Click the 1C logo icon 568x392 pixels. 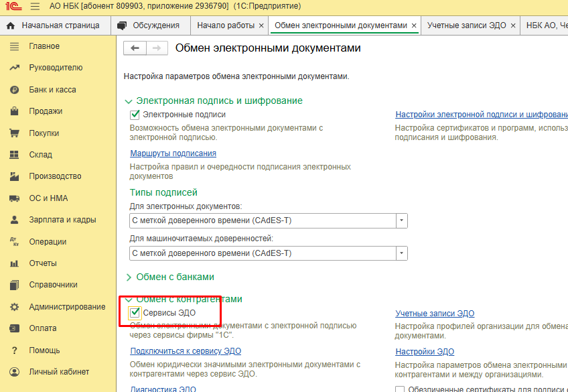(14, 7)
